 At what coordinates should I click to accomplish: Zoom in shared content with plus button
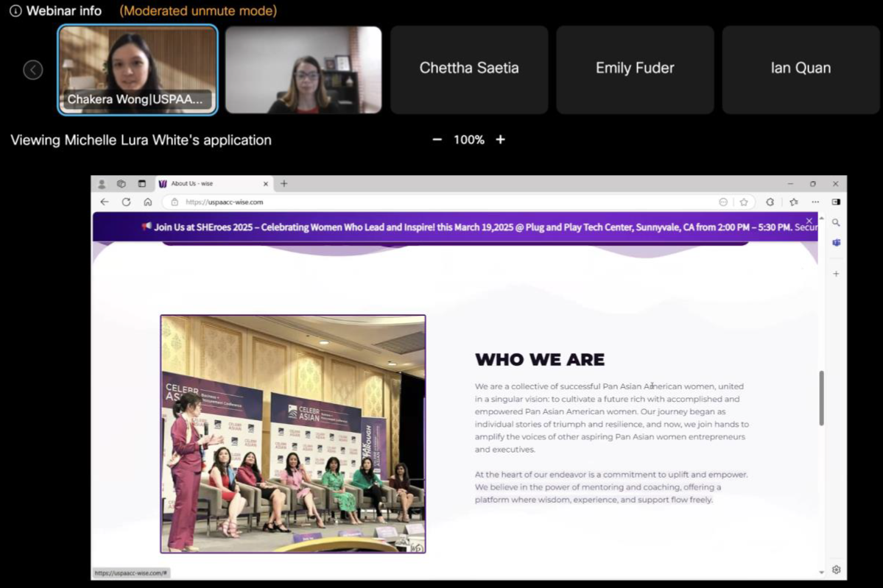(500, 140)
